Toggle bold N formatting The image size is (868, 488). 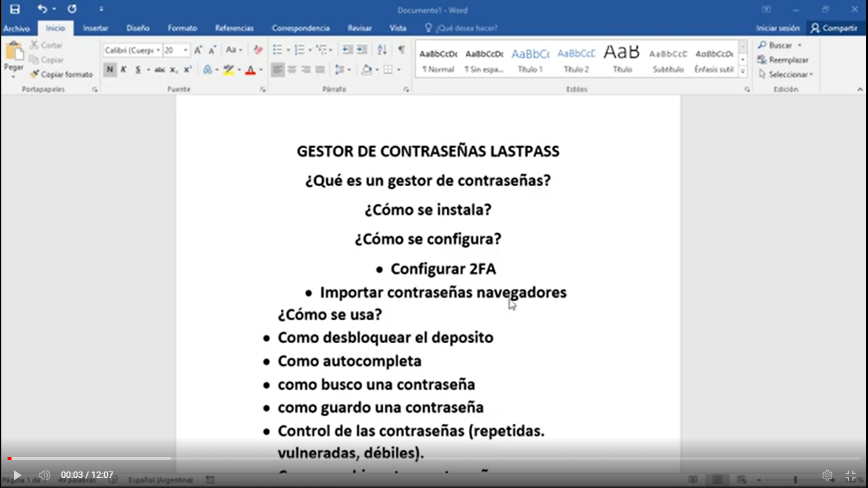pos(110,70)
